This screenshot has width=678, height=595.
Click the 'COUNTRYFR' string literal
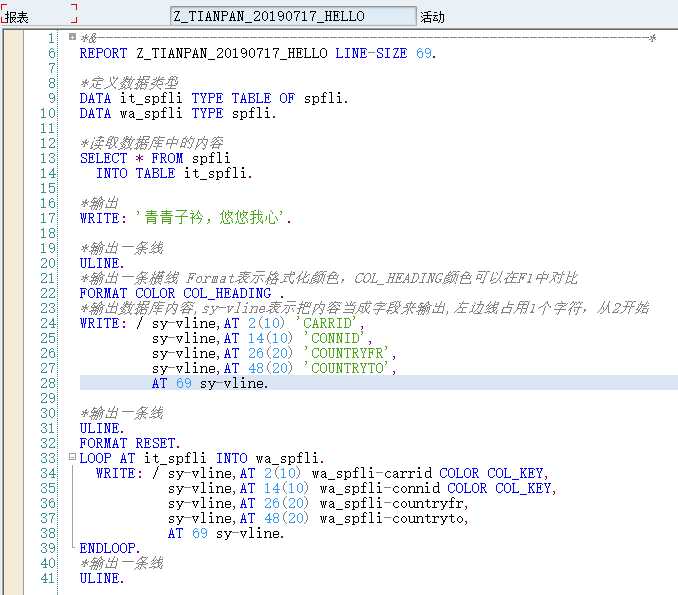click(x=347, y=353)
